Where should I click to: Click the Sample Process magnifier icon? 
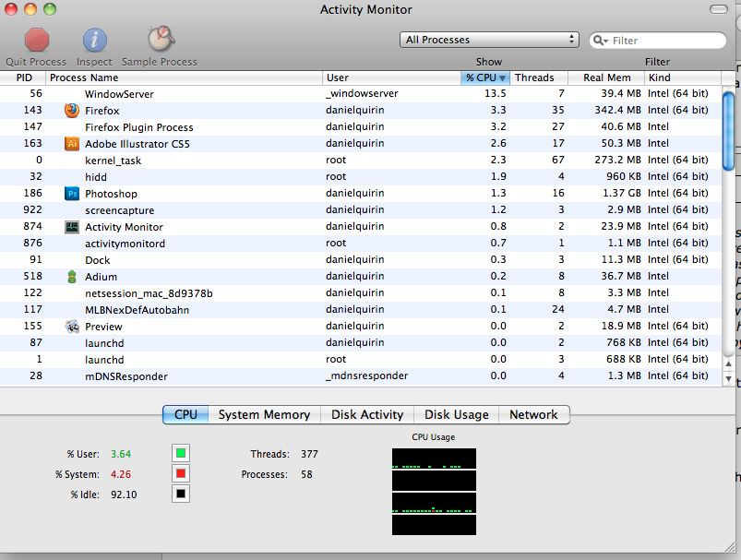161,39
